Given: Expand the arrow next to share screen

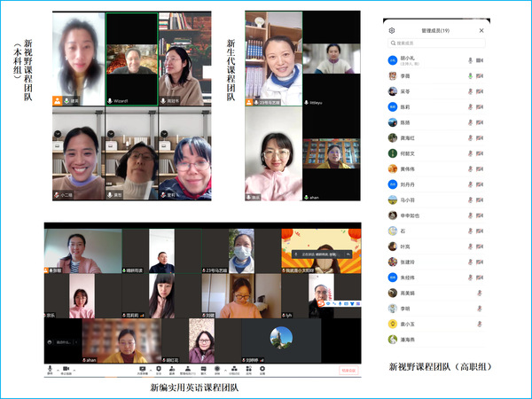Looking at the screenshot, I should (151, 368).
